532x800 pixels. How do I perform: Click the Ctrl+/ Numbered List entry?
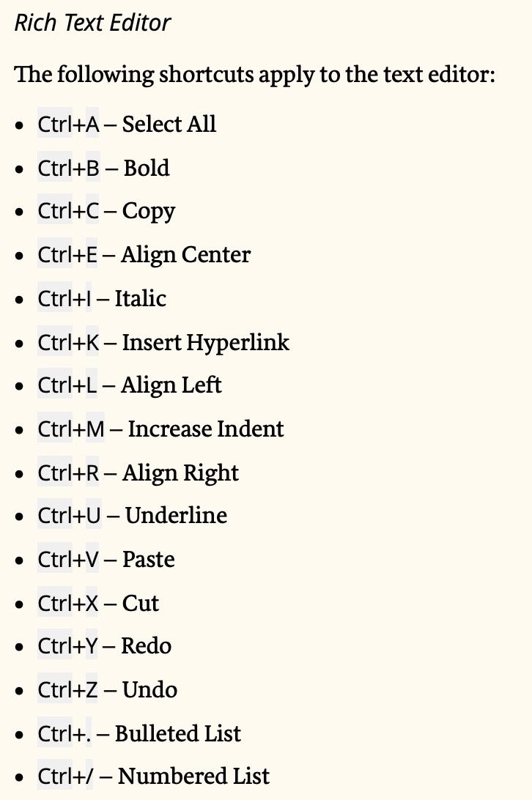point(153,776)
